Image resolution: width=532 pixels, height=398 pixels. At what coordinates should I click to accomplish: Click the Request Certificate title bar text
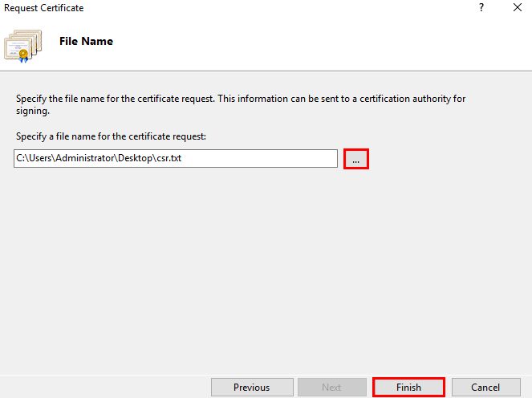(44, 8)
